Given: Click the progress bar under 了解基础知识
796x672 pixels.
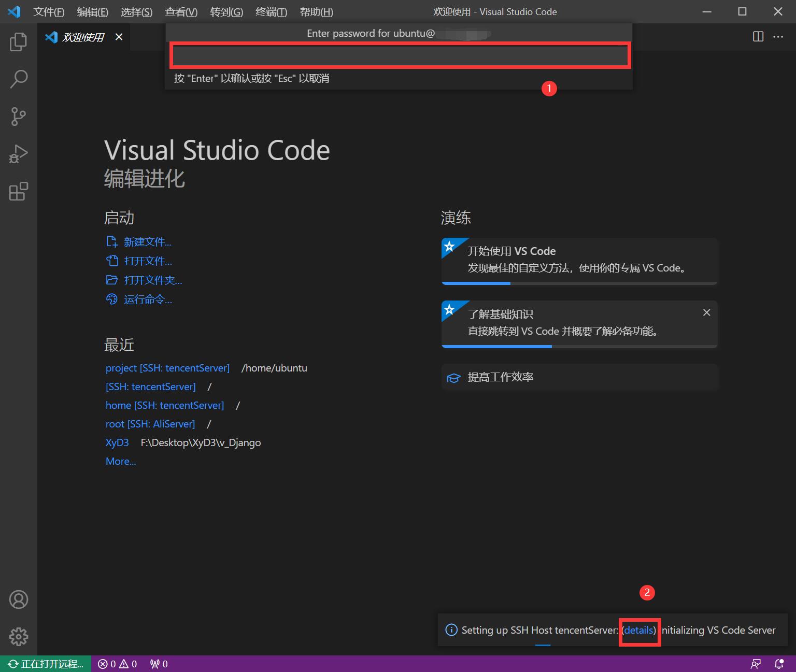Looking at the screenshot, I should click(x=579, y=347).
